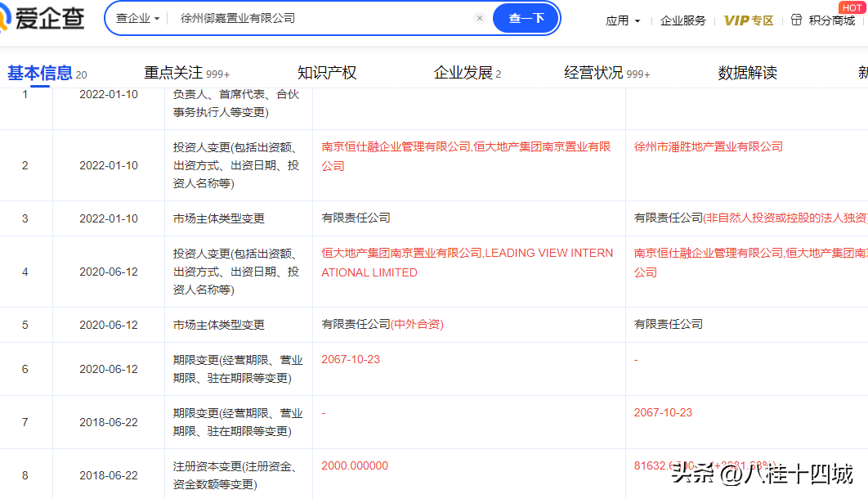Click 2067-10-23 value in row 6

click(x=351, y=359)
